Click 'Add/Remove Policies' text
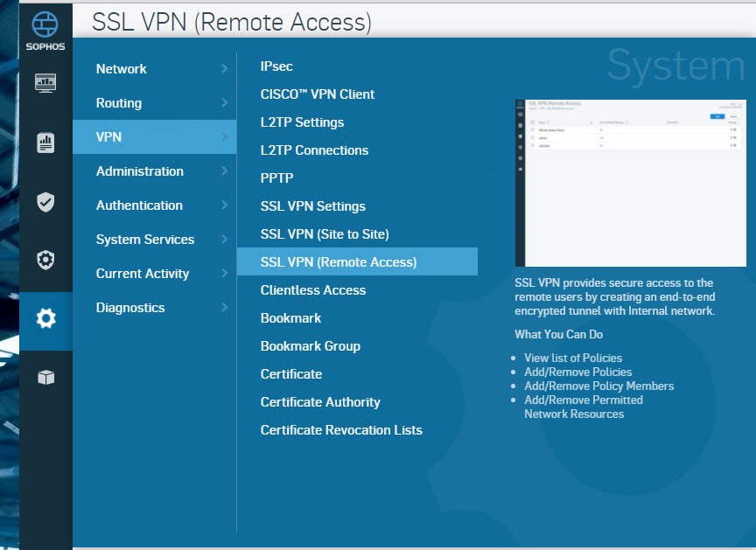 click(578, 372)
